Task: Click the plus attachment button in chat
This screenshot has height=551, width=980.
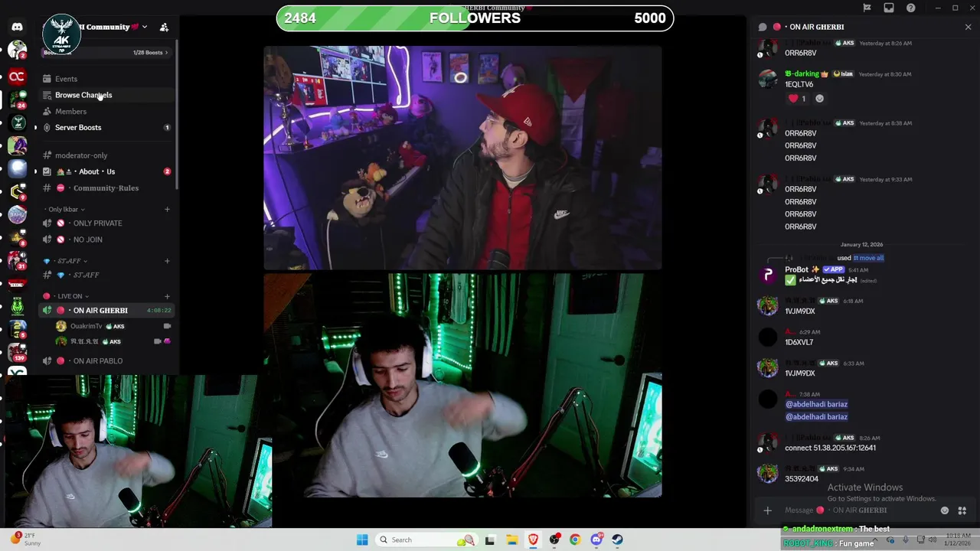Action: click(x=767, y=510)
